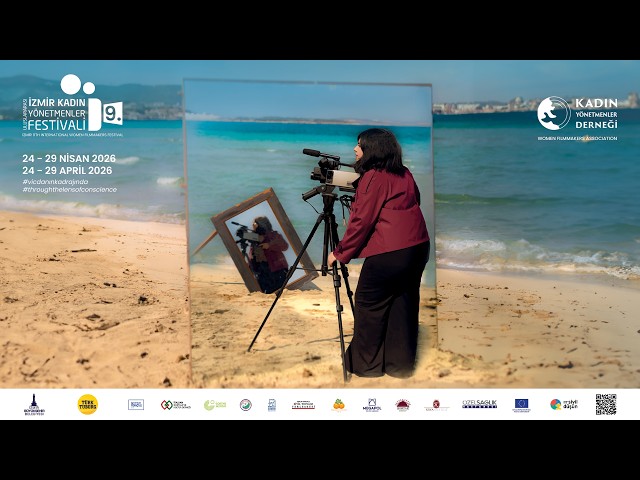Click the '24 – 29 APRIL 2026' date text

click(67, 170)
